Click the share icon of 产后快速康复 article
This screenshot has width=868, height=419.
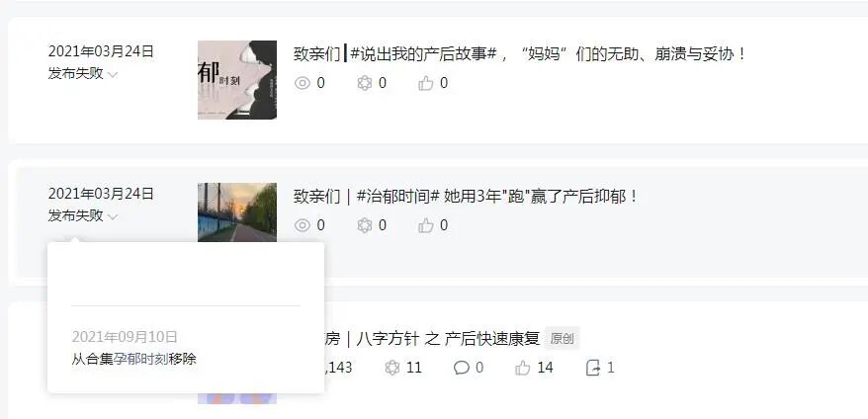point(593,368)
